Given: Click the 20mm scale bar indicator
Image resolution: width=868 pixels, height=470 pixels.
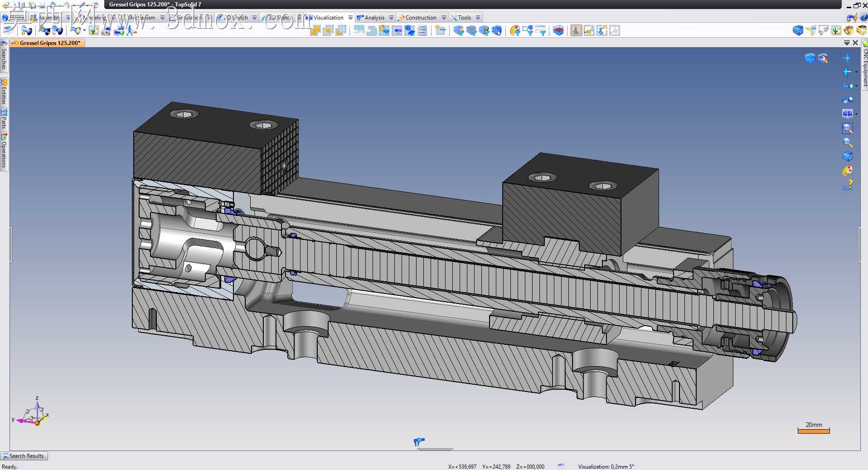Looking at the screenshot, I should click(814, 428).
